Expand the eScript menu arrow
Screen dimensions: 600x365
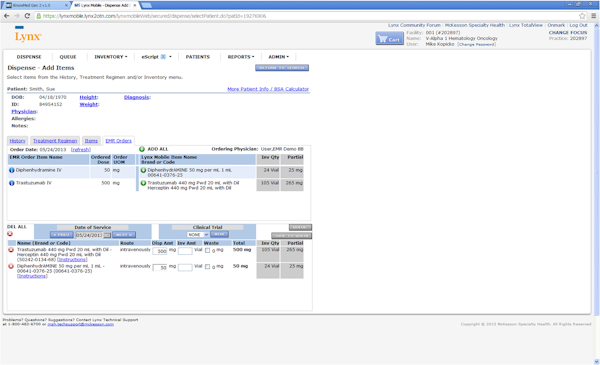tap(170, 57)
